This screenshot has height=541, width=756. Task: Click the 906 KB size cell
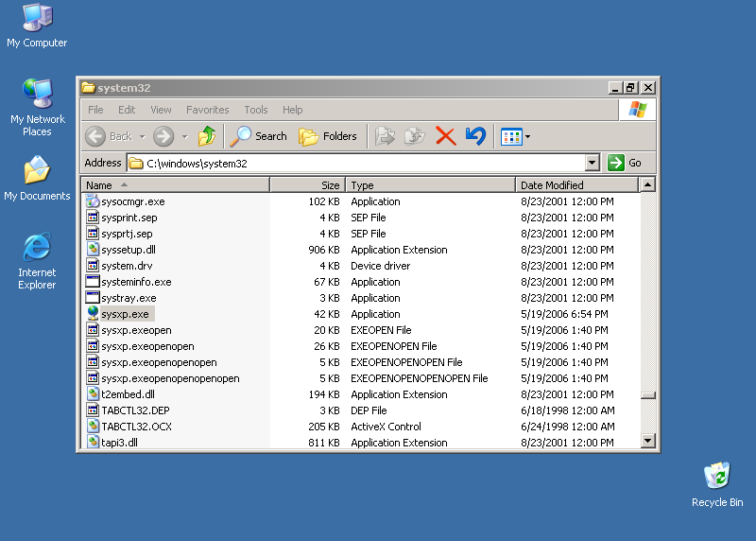coord(324,250)
